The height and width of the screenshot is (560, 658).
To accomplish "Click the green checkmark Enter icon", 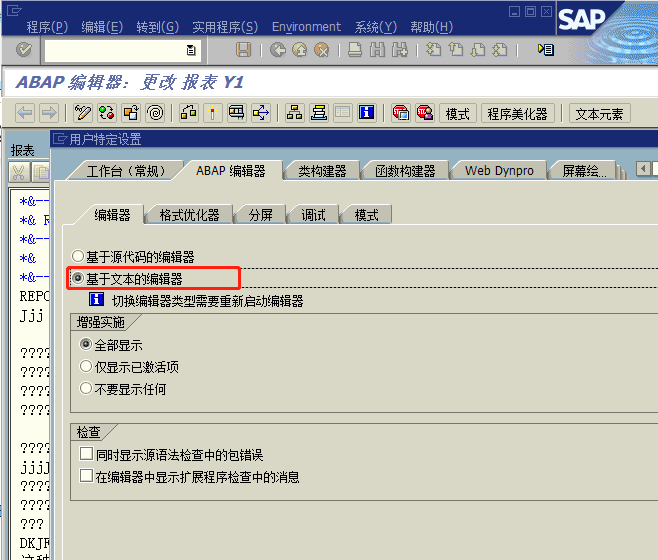I will [24, 50].
